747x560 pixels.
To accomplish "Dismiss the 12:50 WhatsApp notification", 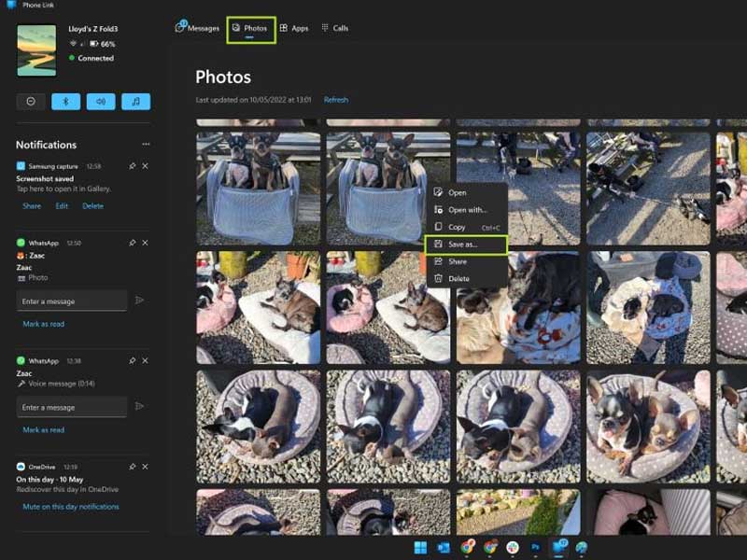I will (146, 243).
